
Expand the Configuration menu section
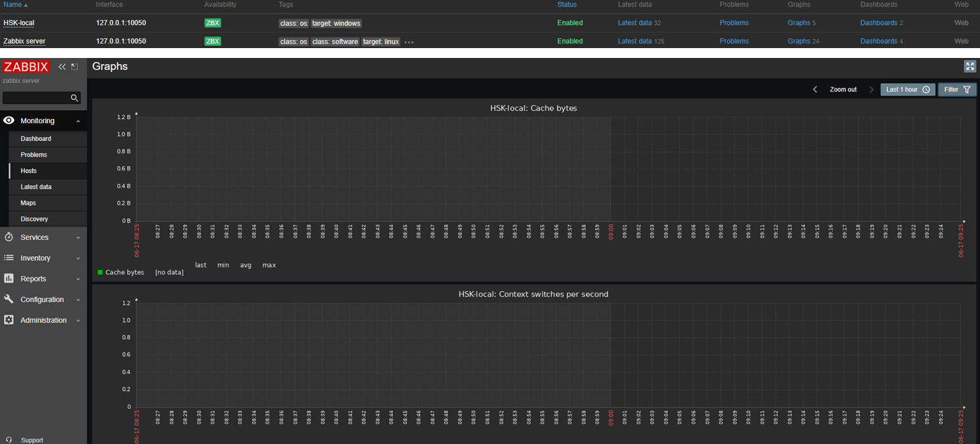[x=78, y=300]
